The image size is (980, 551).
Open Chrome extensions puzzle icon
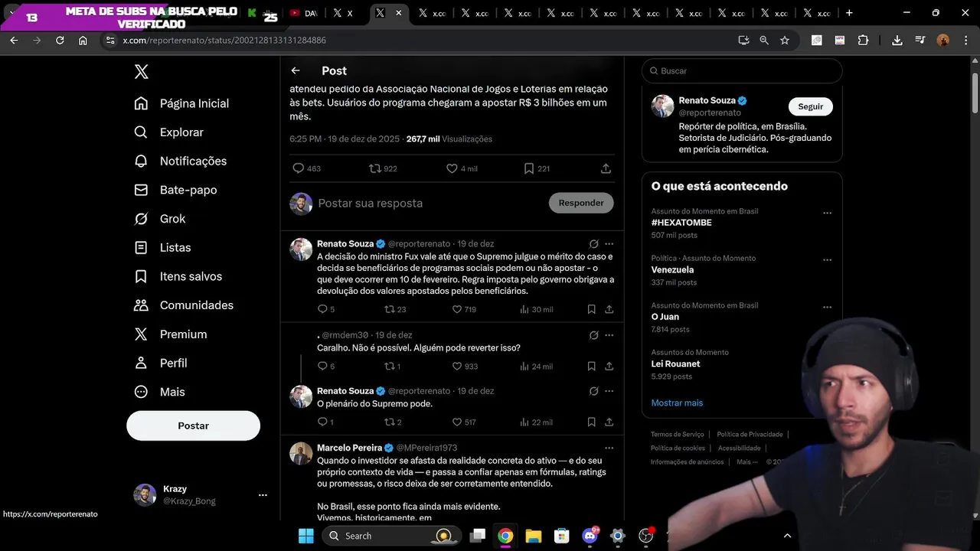pyautogui.click(x=863, y=41)
